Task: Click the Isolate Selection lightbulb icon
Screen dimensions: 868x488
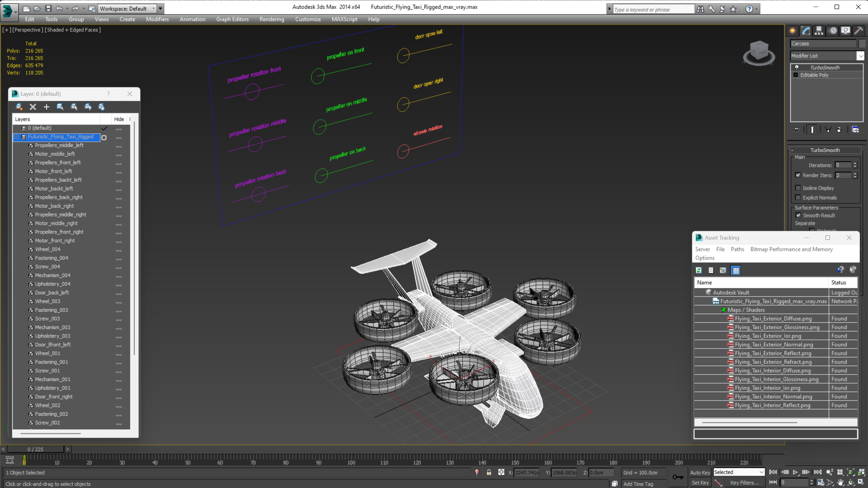Action: click(x=477, y=472)
